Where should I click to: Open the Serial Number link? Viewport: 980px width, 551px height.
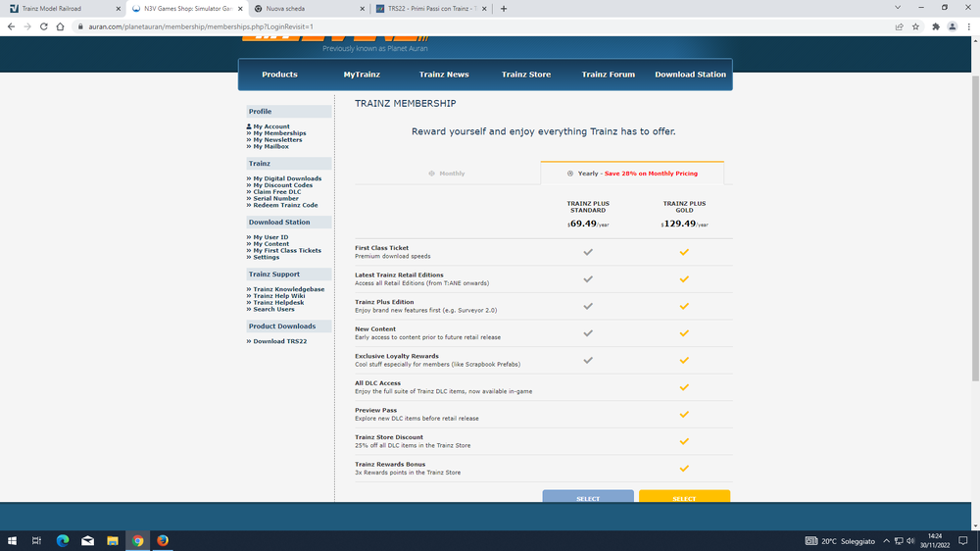click(x=275, y=198)
